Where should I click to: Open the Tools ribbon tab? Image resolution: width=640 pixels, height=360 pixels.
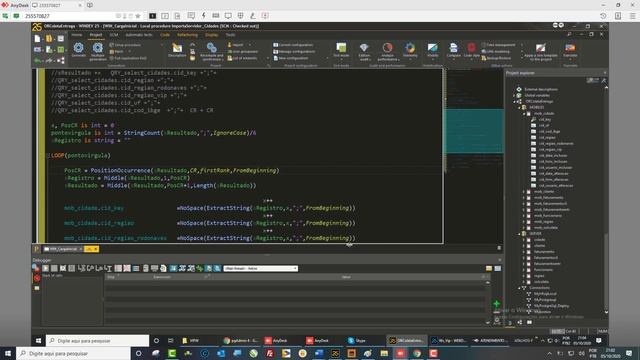[x=230, y=35]
